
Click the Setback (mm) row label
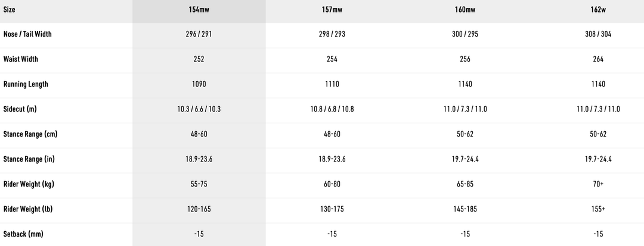point(23,235)
